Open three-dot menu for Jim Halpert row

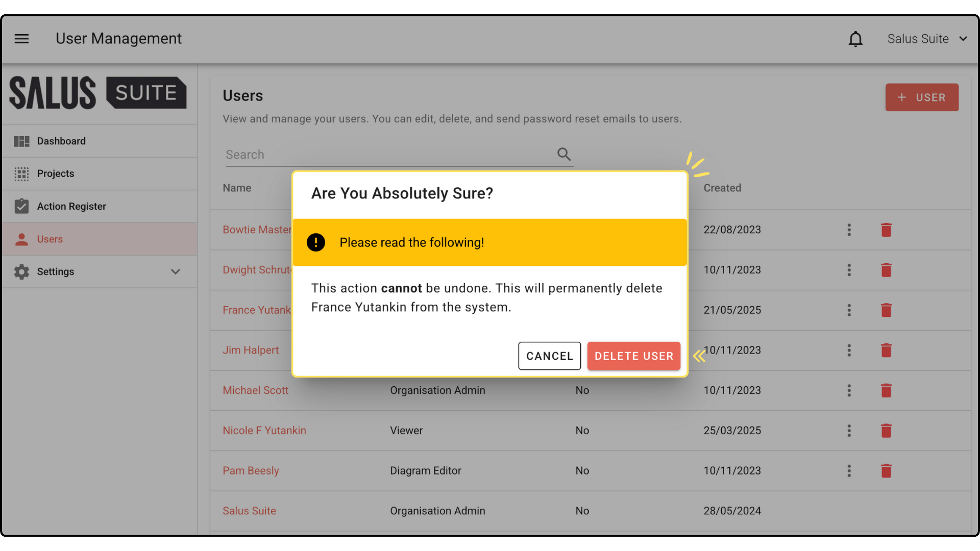(x=849, y=350)
